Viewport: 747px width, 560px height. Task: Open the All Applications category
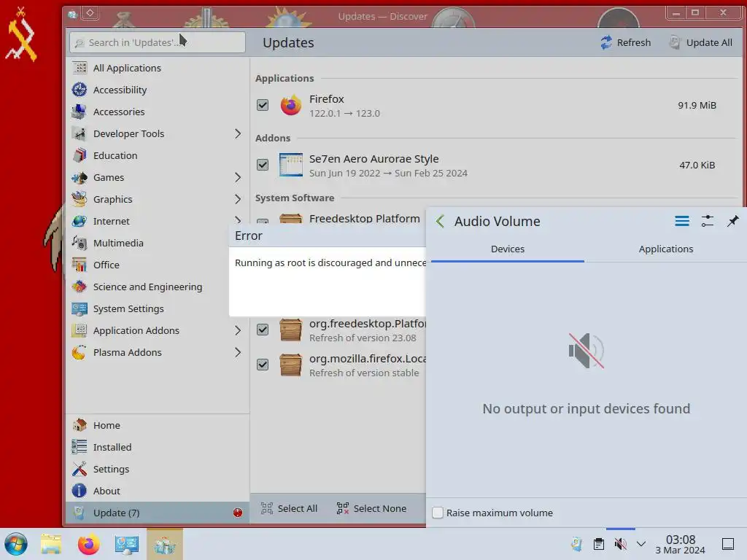158,68
